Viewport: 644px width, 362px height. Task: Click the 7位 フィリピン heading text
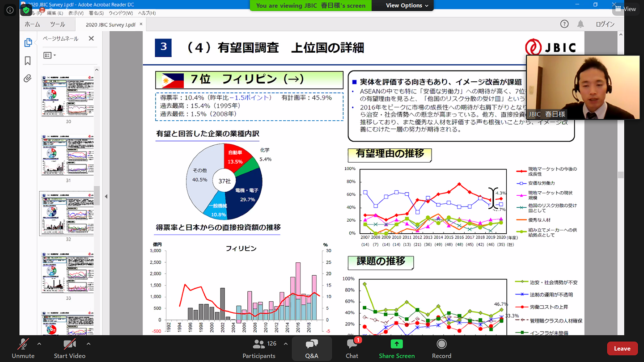pos(247,80)
